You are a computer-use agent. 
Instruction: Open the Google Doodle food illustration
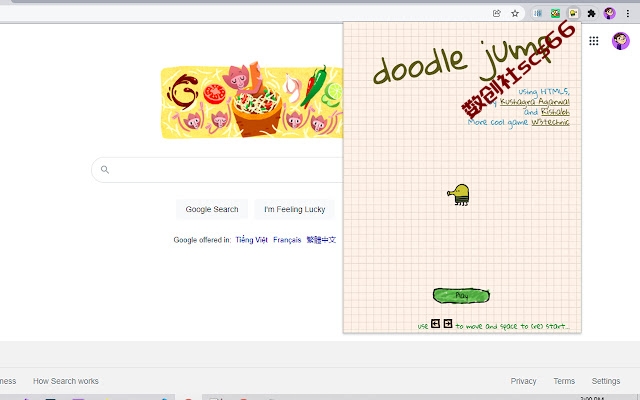[x=252, y=101]
